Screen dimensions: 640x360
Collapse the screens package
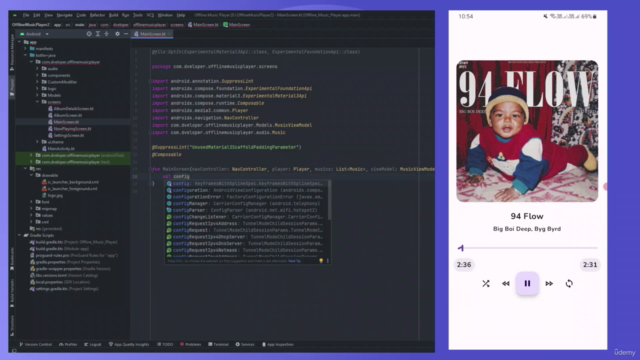pyautogui.click(x=38, y=102)
